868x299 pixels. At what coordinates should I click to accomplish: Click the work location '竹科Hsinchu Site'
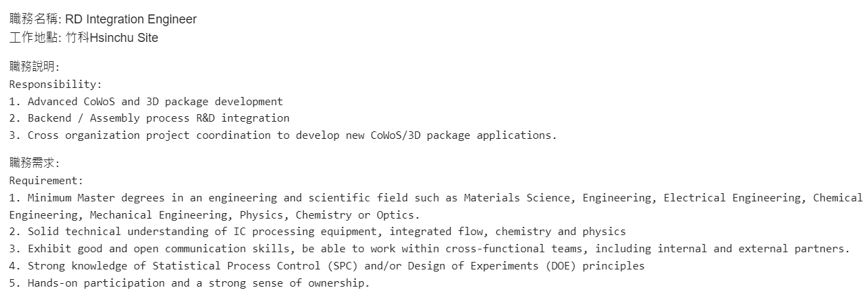(x=112, y=38)
